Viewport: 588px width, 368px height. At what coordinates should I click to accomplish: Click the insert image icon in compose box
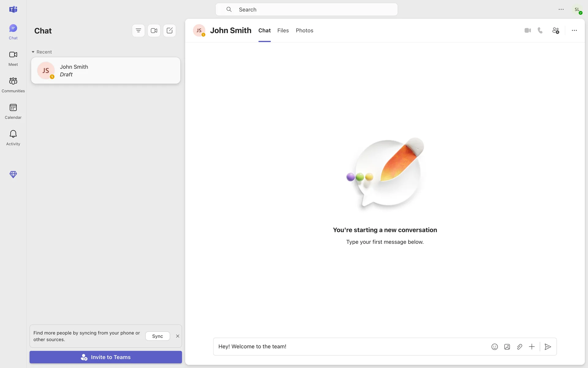tap(507, 347)
